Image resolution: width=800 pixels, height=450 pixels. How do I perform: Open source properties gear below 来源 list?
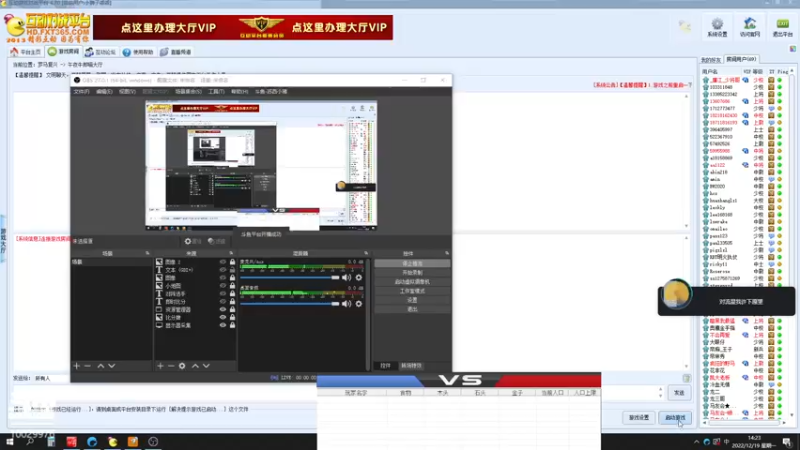[x=182, y=366]
